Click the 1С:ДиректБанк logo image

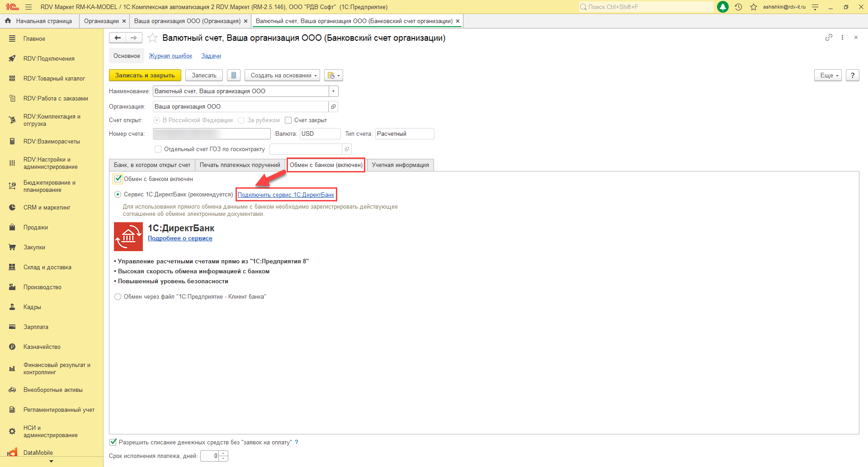[x=128, y=237]
